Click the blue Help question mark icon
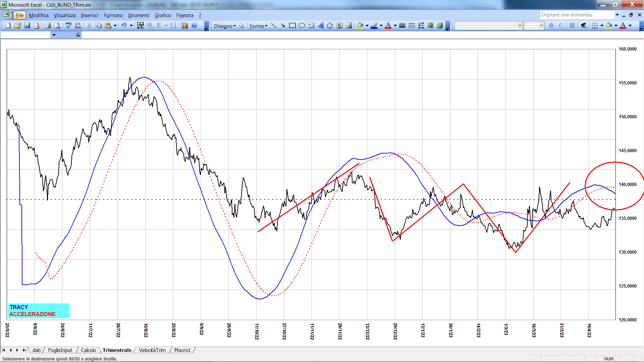 click(x=194, y=25)
